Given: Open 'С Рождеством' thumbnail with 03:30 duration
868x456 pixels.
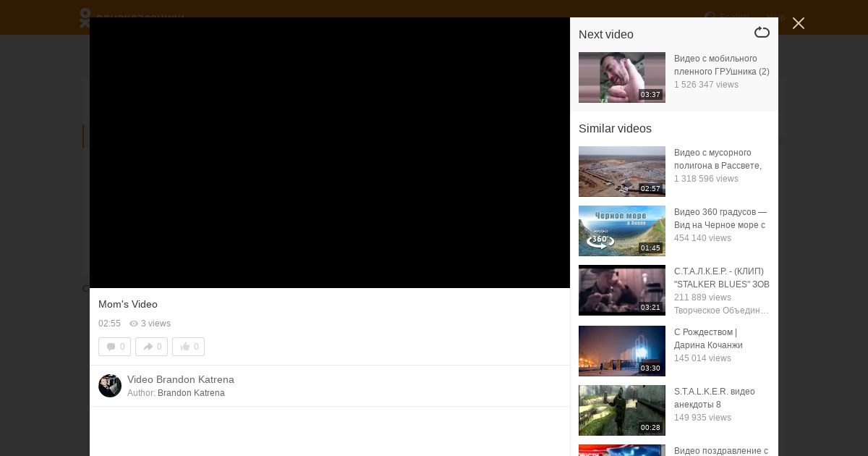Looking at the screenshot, I should click(x=622, y=351).
